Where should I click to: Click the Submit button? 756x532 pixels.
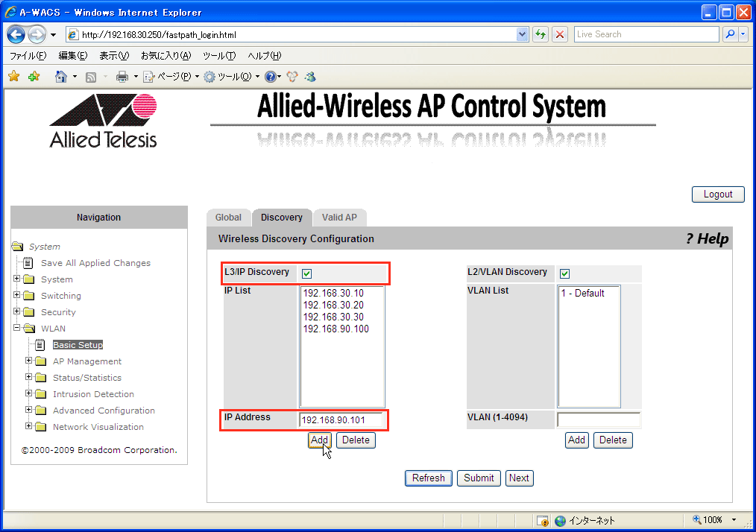[479, 478]
